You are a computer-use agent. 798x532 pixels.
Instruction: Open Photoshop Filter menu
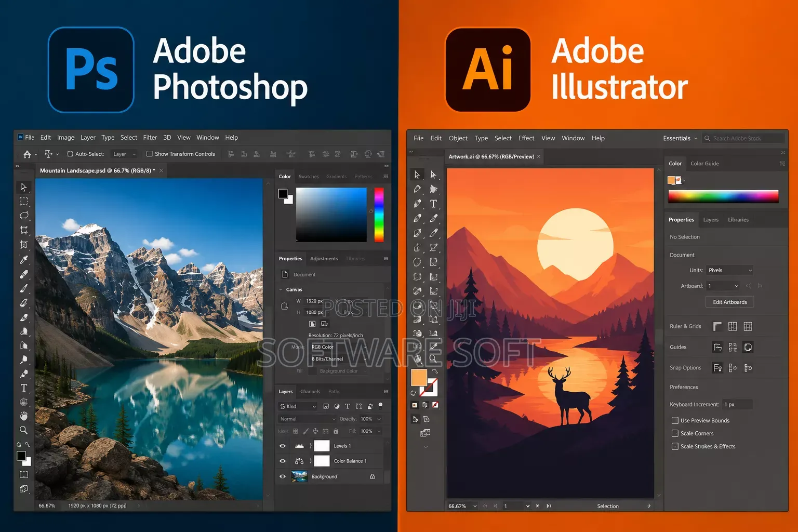tap(150, 138)
